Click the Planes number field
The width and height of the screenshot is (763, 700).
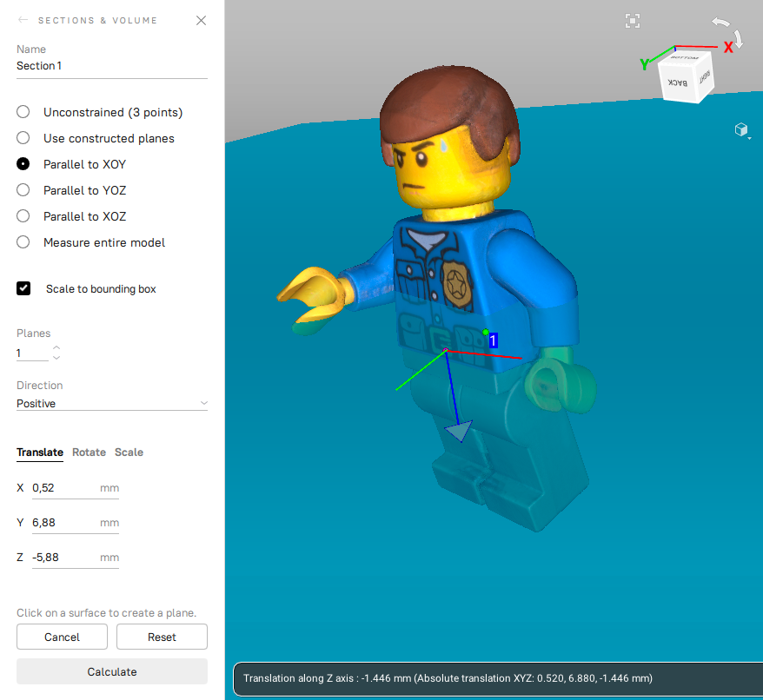(32, 353)
